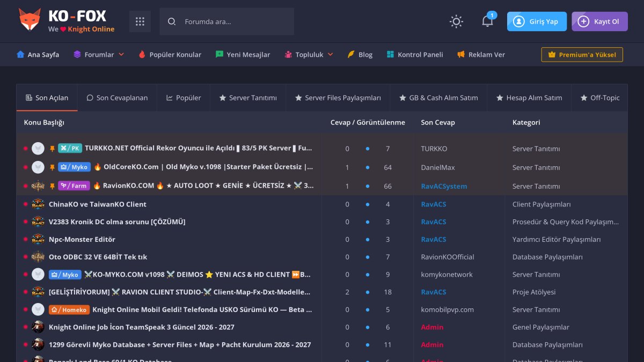Open last replier DanielMax profile
The width and height of the screenshot is (644, 362).
tap(438, 167)
